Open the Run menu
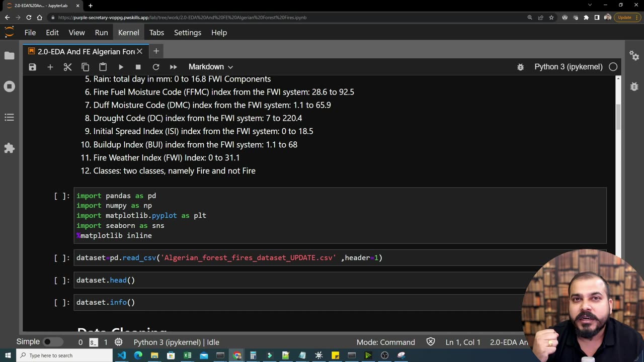Screen dimensions: 644x362 pos(101,32)
